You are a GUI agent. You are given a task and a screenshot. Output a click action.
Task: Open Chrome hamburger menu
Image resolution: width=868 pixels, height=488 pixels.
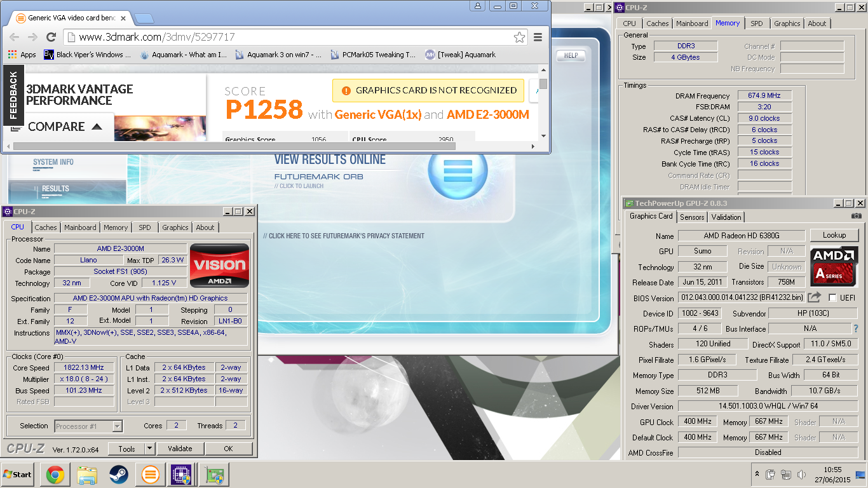tap(538, 37)
